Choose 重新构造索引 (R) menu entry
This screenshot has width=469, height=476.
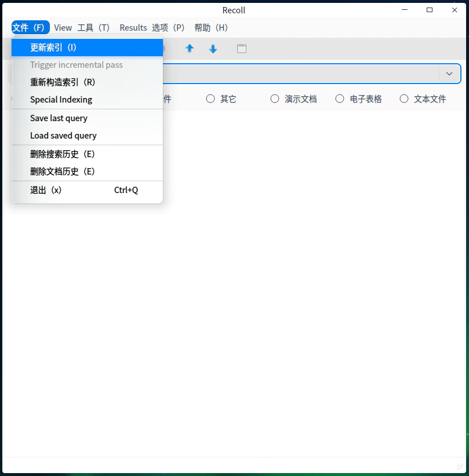[87, 82]
